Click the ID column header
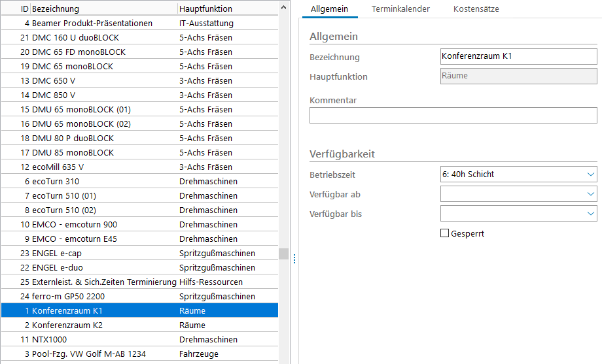This screenshot has width=602, height=364. point(24,9)
